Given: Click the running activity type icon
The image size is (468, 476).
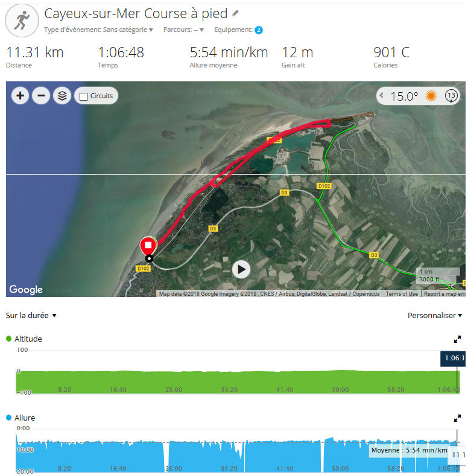Looking at the screenshot, I should pos(22,20).
